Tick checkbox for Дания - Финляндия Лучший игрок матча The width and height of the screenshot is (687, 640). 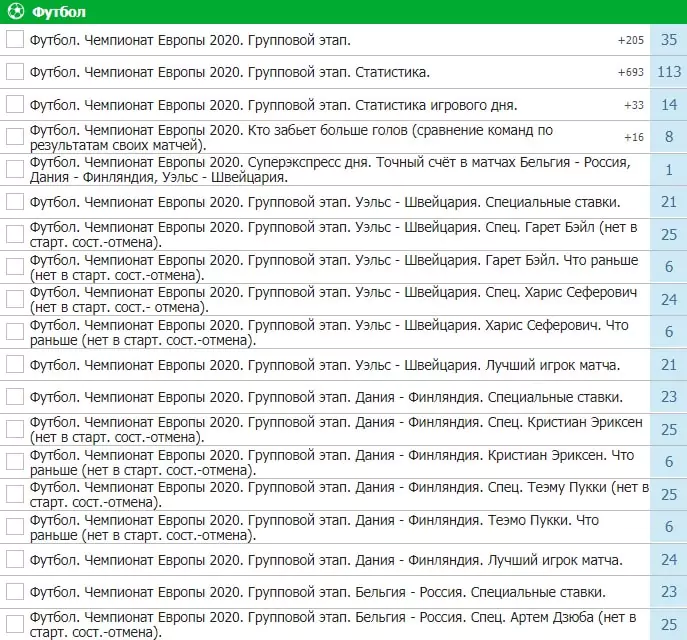coord(15,559)
